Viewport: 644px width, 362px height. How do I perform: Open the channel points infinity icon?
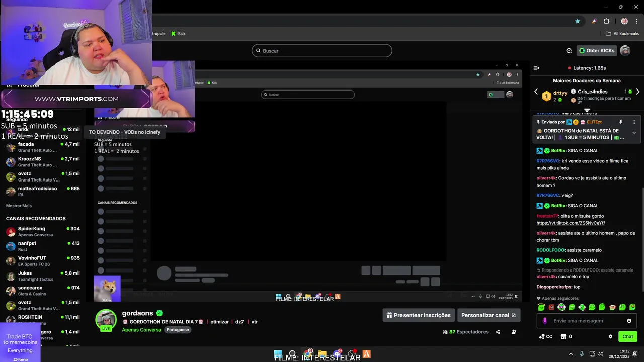546,337
